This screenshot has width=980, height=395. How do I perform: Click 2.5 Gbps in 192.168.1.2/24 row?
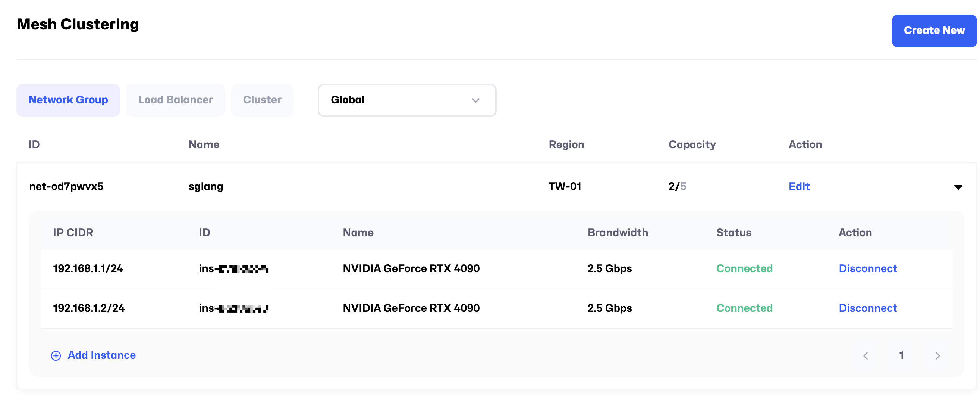tap(609, 308)
